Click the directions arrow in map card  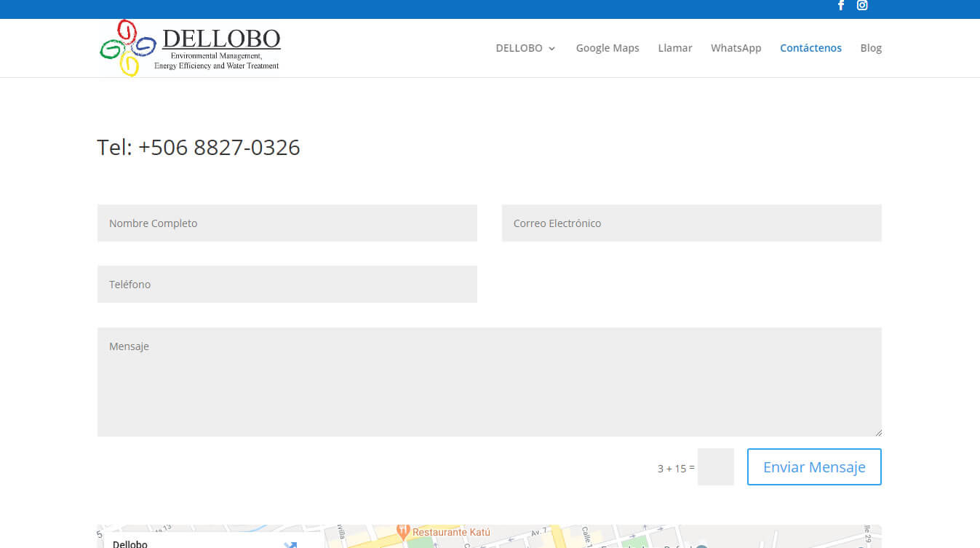(x=290, y=544)
